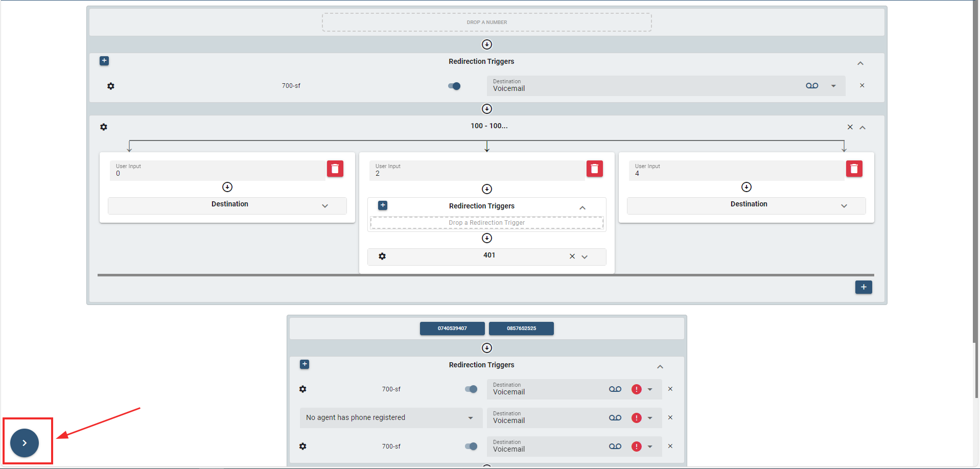This screenshot has width=980, height=469.
Task: Add a redirection trigger in the top section
Action: click(x=104, y=61)
